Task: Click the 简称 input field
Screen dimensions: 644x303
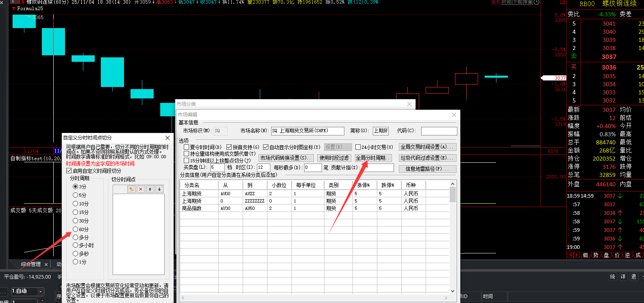Action: (x=381, y=131)
